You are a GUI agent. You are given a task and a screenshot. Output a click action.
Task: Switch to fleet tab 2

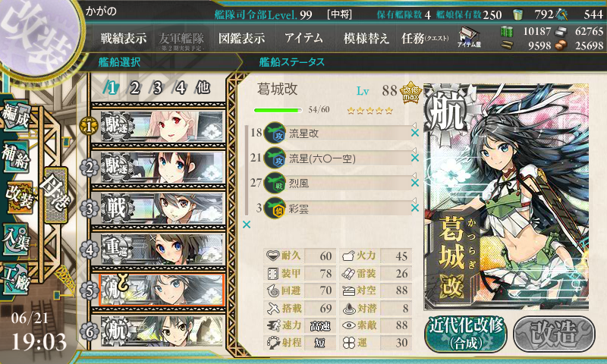tap(134, 88)
